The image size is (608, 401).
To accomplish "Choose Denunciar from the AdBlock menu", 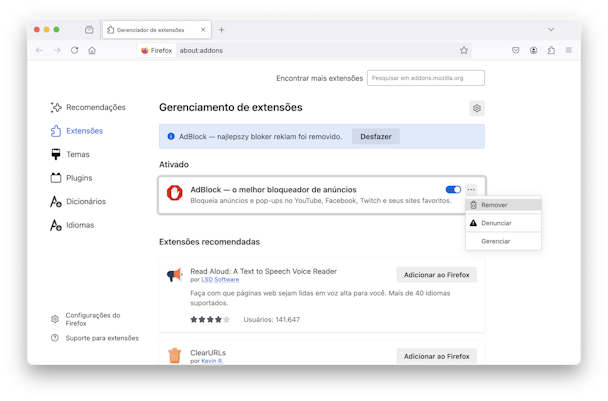I will pos(503,223).
